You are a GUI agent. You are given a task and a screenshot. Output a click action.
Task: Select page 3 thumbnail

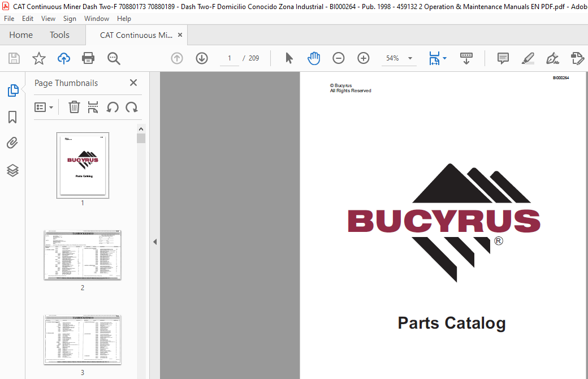(83, 339)
